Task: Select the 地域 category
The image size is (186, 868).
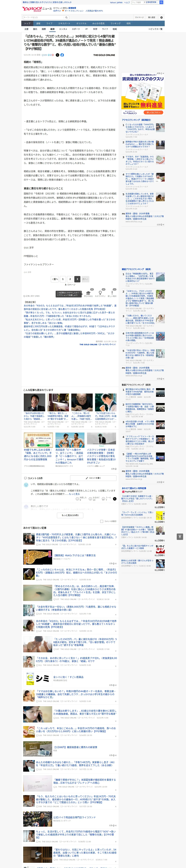Action: 114,29
